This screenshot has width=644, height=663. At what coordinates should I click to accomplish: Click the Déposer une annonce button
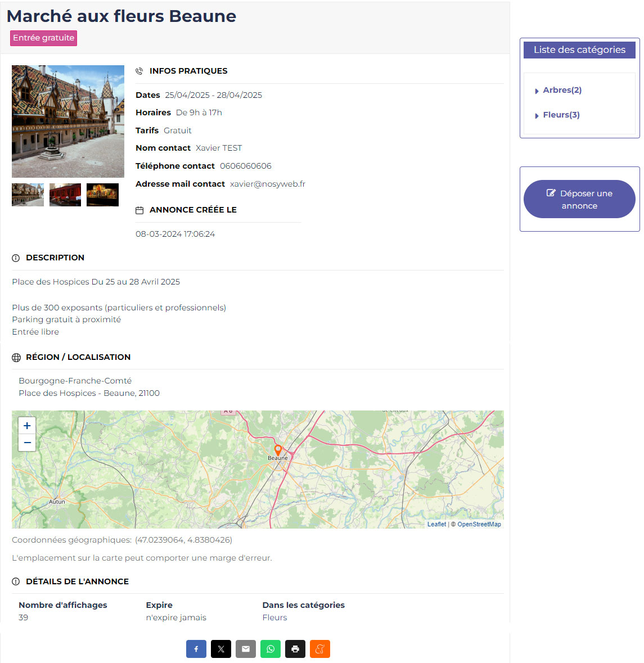pos(579,199)
